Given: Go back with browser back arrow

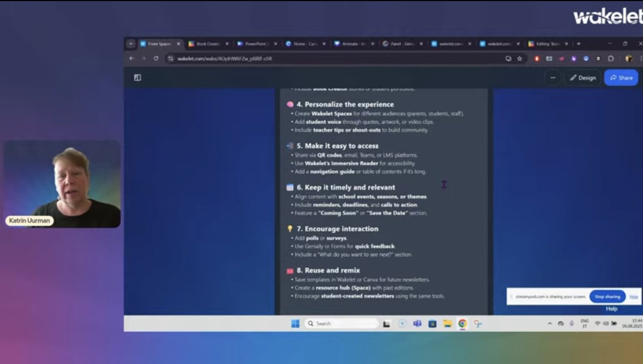Looking at the screenshot, I should coord(131,58).
